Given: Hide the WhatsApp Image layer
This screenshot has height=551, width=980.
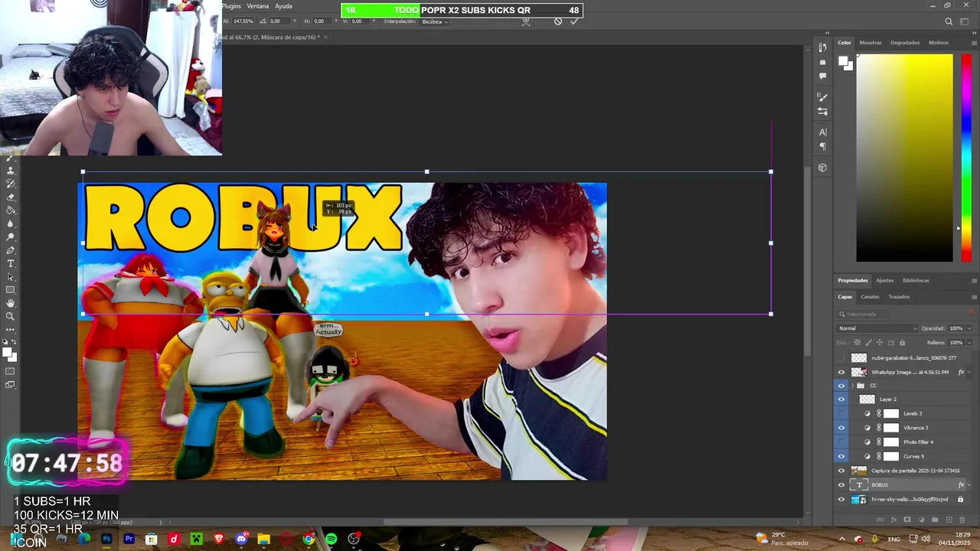Looking at the screenshot, I should coord(841,372).
